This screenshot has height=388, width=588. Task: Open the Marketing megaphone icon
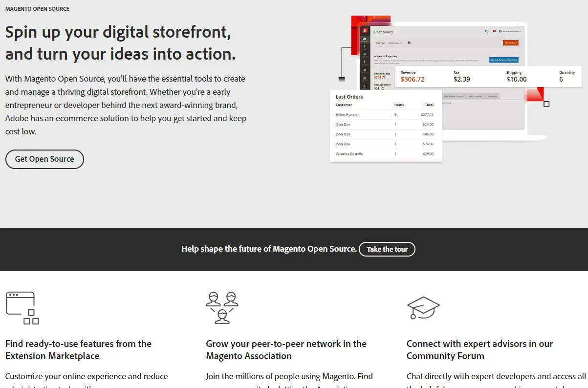point(365,71)
